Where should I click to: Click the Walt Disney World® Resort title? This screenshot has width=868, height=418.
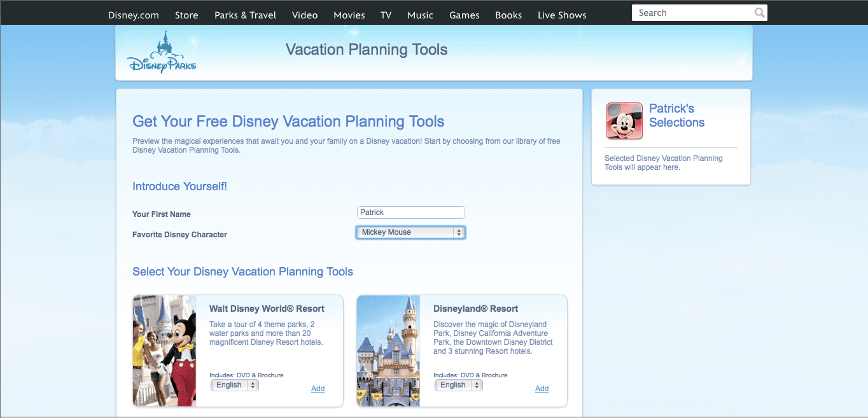(x=267, y=309)
